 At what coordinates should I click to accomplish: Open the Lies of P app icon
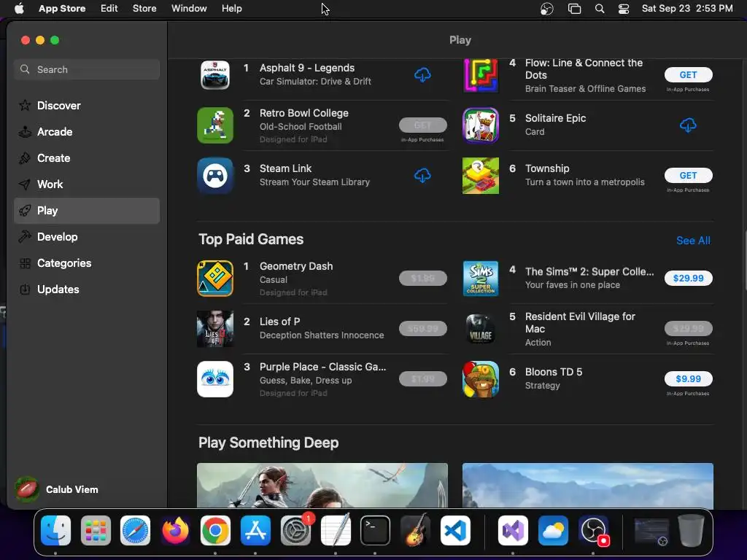click(215, 329)
